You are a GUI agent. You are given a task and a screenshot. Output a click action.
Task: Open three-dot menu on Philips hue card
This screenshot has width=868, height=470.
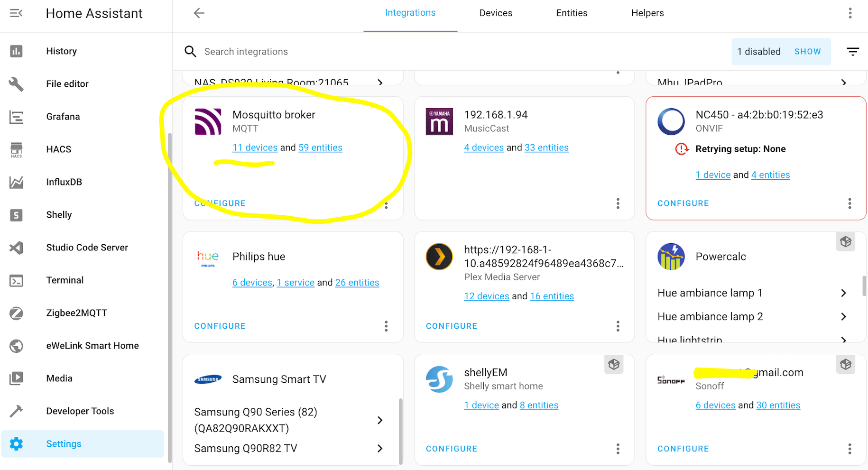coord(386,326)
